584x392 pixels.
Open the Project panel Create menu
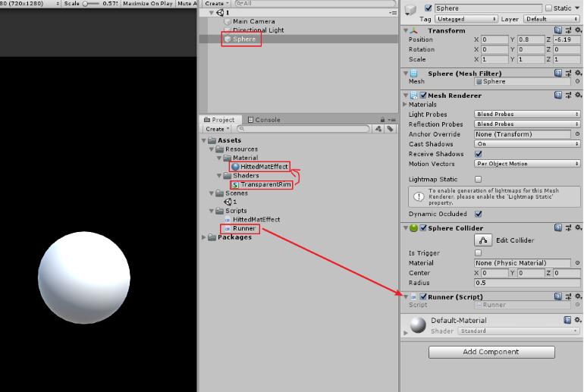tap(217, 129)
